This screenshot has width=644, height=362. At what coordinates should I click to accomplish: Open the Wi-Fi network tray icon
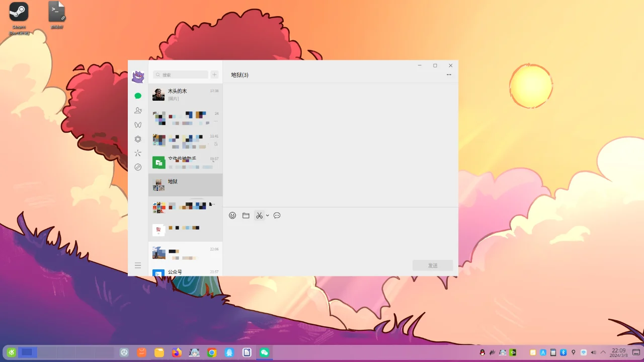[584, 352]
